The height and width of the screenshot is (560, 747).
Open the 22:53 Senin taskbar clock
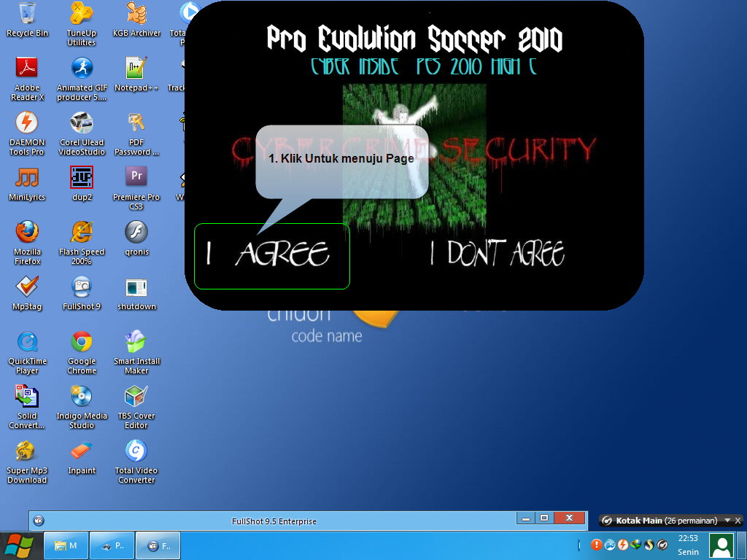pos(688,545)
